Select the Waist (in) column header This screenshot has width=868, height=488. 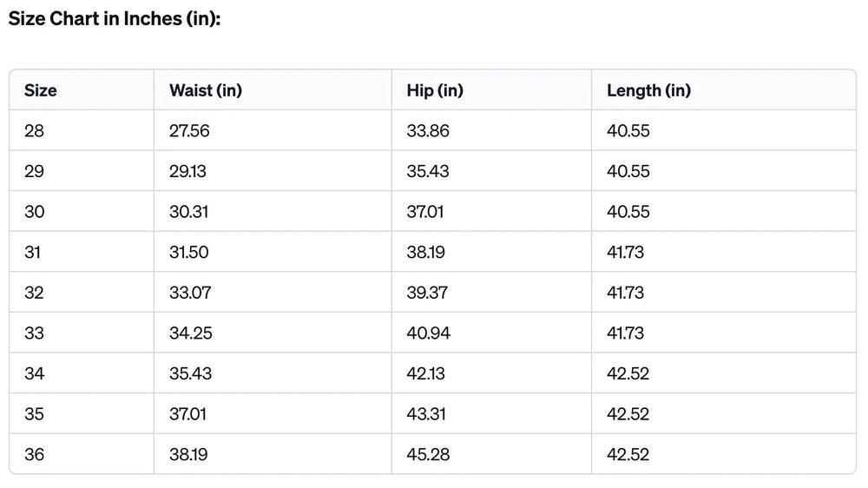(206, 90)
